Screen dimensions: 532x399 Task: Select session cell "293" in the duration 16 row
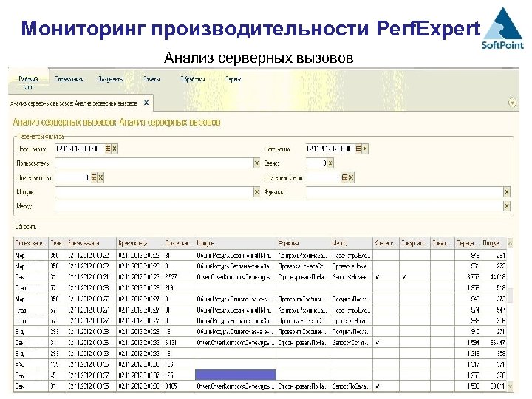58,332
